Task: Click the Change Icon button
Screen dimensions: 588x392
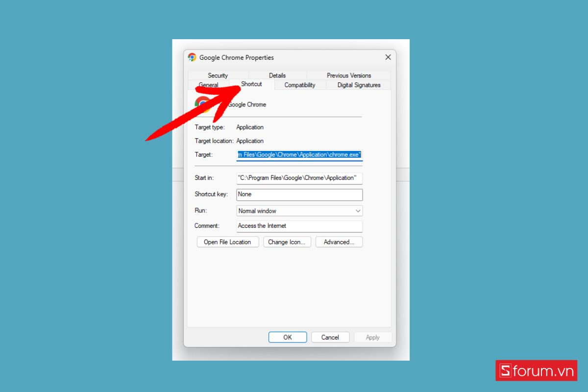Action: 287,242
